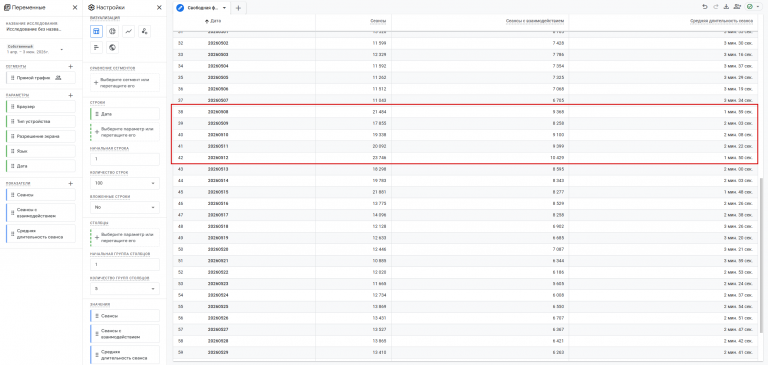Add a new metric in Показатели
Image resolution: width=768 pixels, height=365 pixels.
click(71, 183)
